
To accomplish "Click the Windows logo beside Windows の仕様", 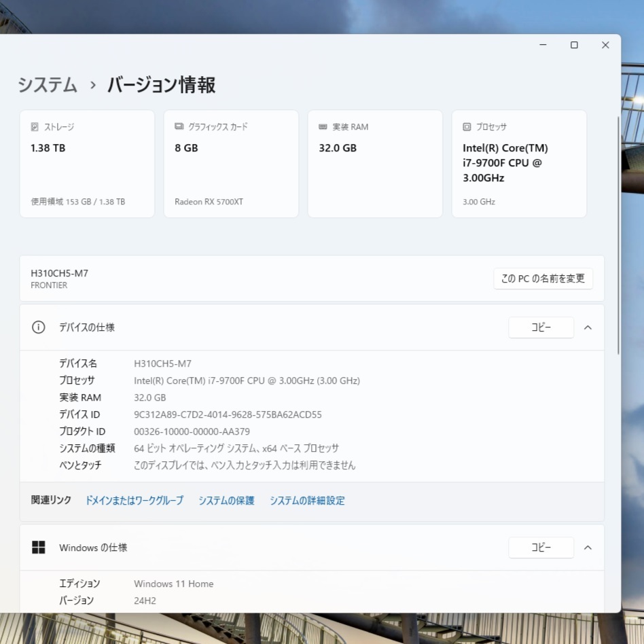I will click(39, 547).
